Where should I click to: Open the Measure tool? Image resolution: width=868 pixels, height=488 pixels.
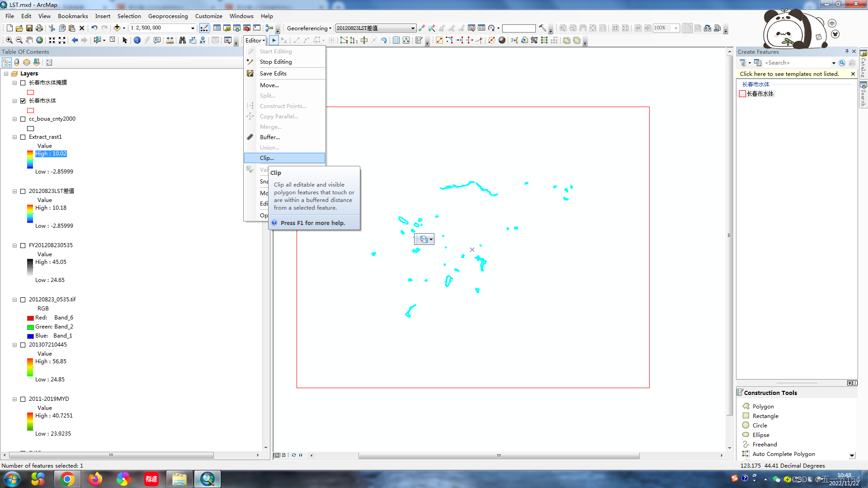click(170, 40)
